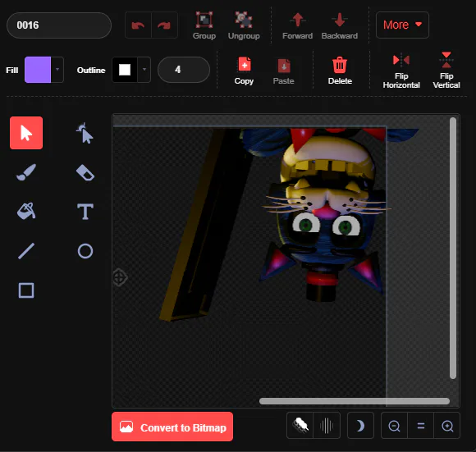This screenshot has width=476, height=452.
Task: Click the Paste icon
Action: [x=283, y=71]
